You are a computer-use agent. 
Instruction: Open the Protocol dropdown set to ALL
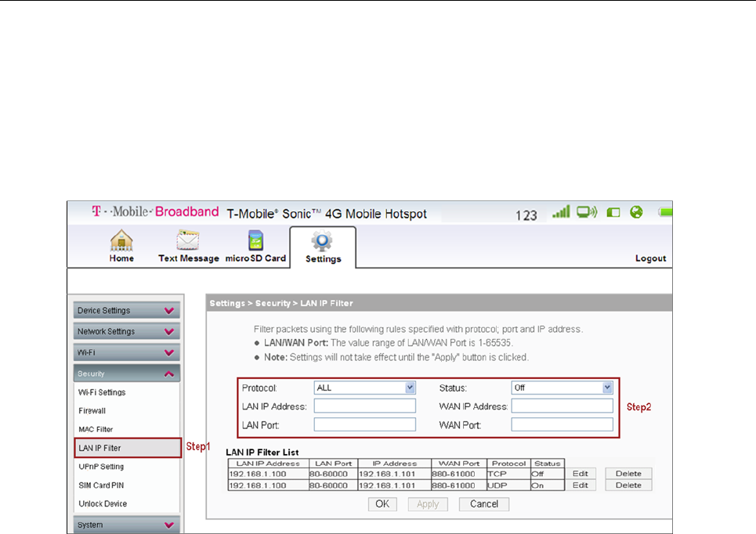(x=364, y=388)
